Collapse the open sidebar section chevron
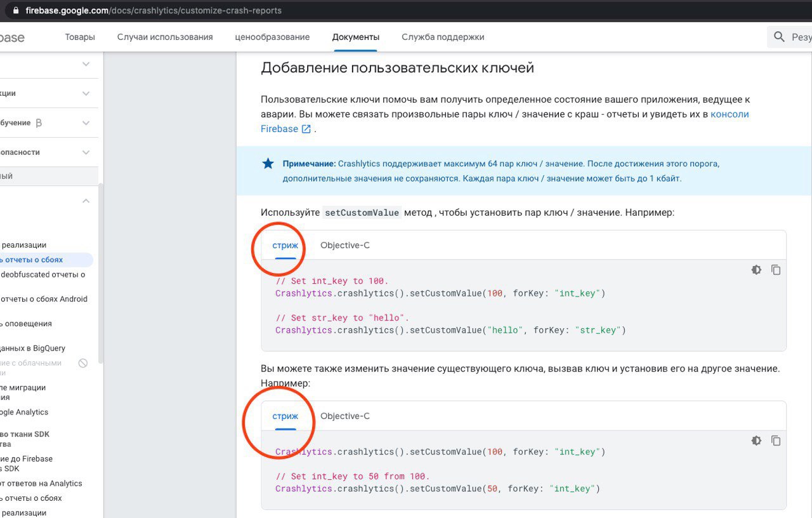This screenshot has width=812, height=518. point(86,201)
